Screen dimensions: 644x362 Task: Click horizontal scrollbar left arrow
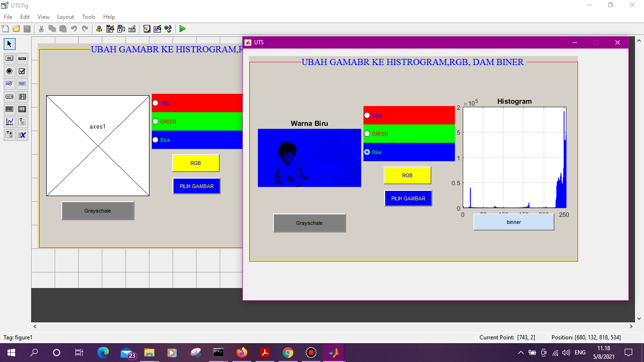coord(34,326)
